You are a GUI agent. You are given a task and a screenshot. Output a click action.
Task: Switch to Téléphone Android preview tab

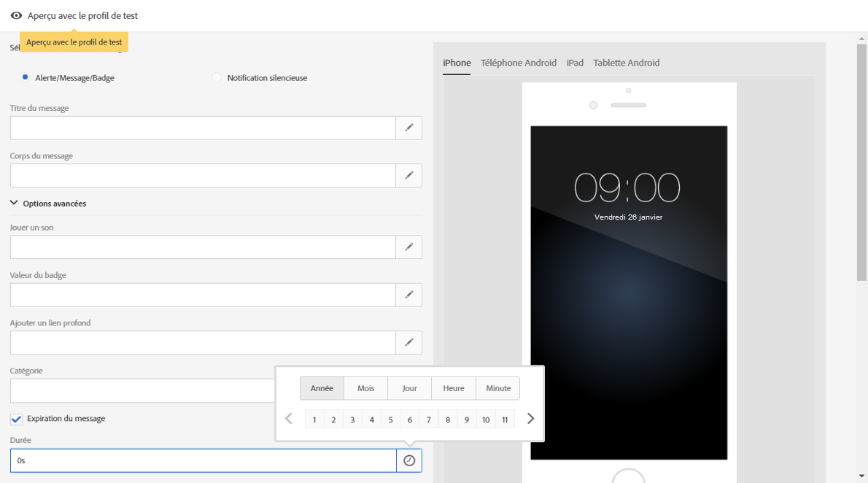519,63
